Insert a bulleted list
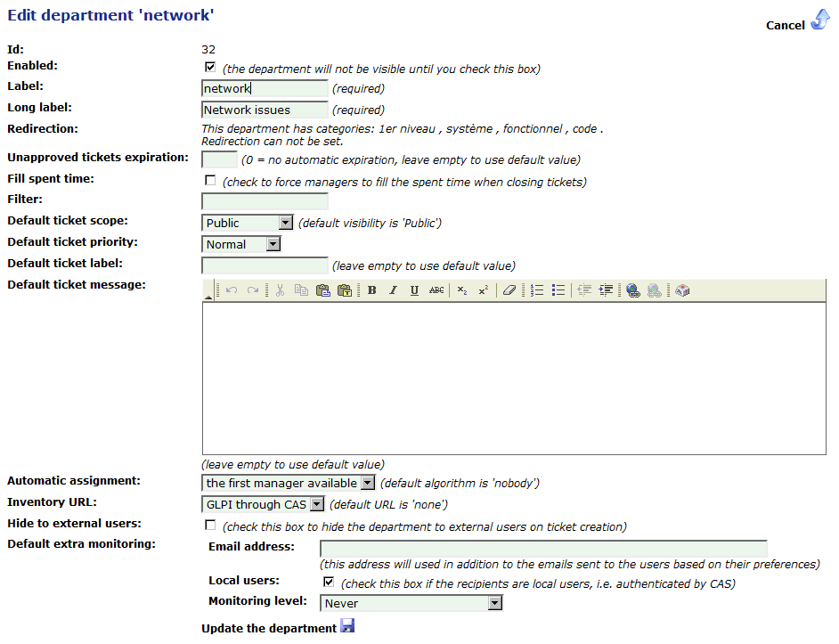 [558, 290]
